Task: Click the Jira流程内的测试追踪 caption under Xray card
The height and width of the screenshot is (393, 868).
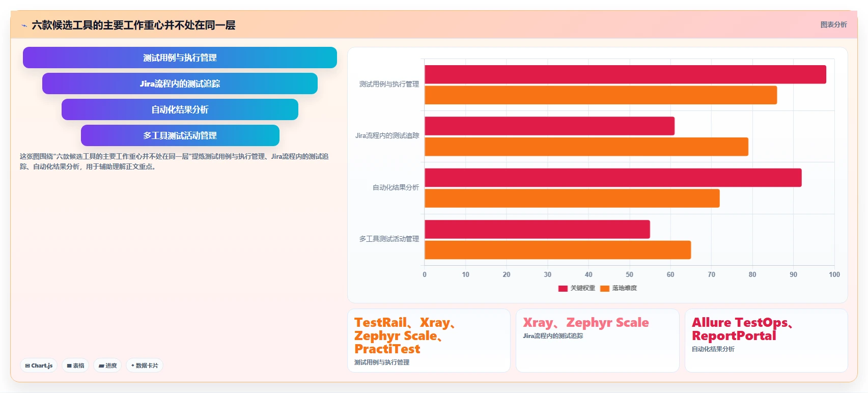Action: [553, 336]
